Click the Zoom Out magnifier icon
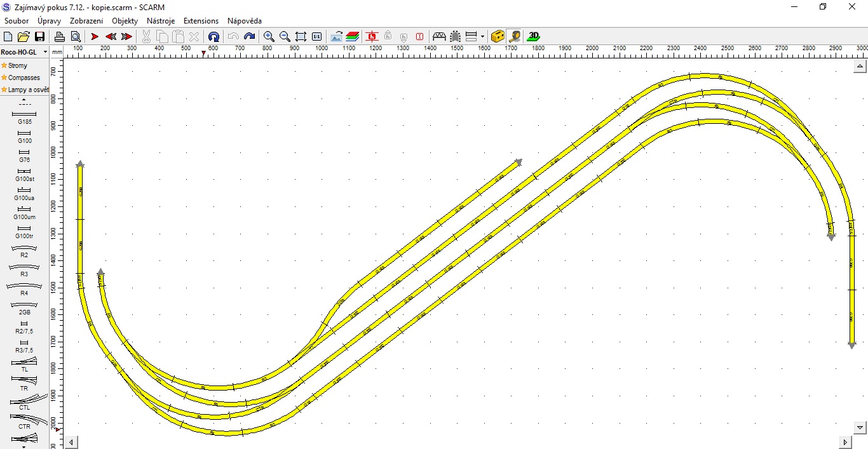Viewport: 868px width, 449px height. coord(285,37)
